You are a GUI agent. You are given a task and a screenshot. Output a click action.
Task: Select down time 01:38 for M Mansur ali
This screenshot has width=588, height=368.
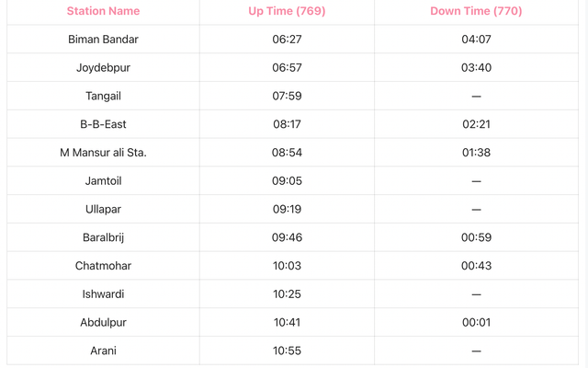click(476, 153)
